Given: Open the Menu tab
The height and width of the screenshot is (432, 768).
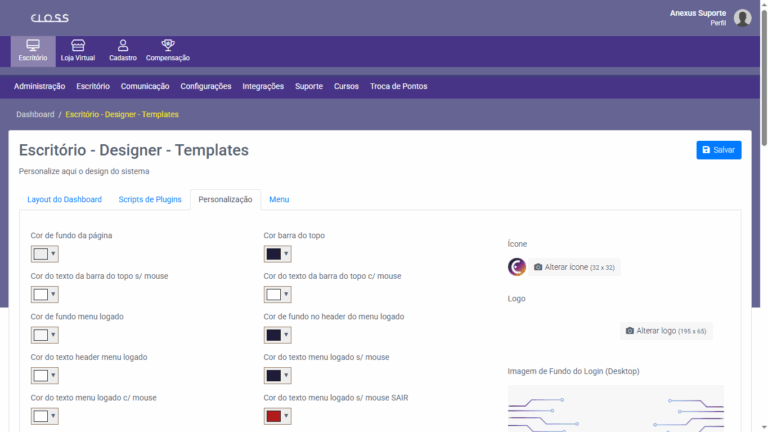Looking at the screenshot, I should 279,200.
